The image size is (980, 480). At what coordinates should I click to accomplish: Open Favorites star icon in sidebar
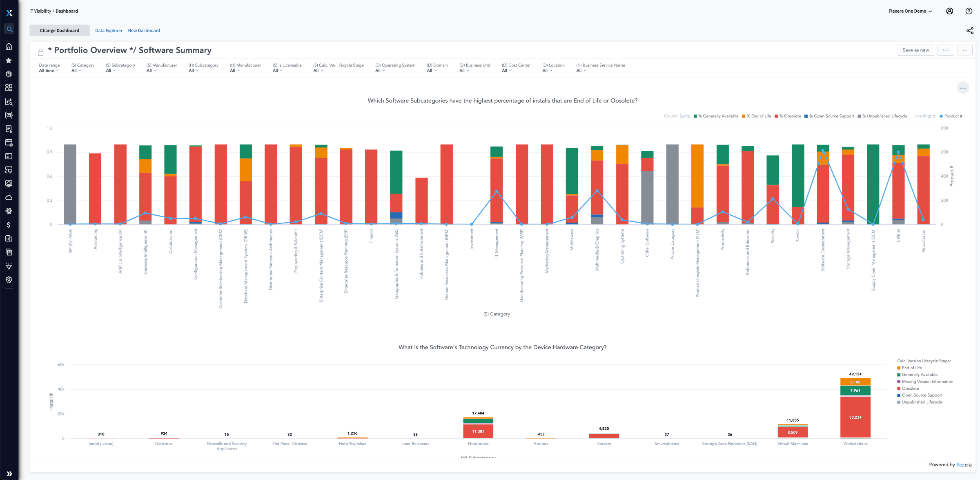pos(9,60)
